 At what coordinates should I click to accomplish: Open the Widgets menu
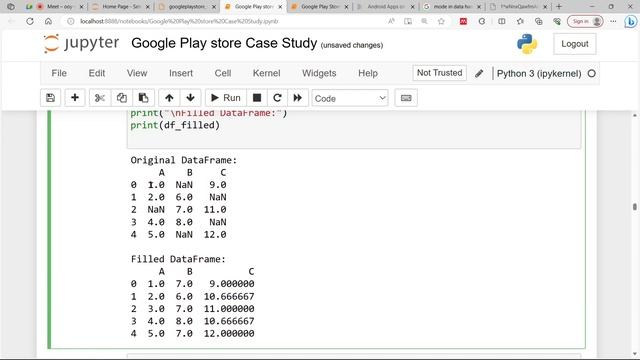coord(319,73)
